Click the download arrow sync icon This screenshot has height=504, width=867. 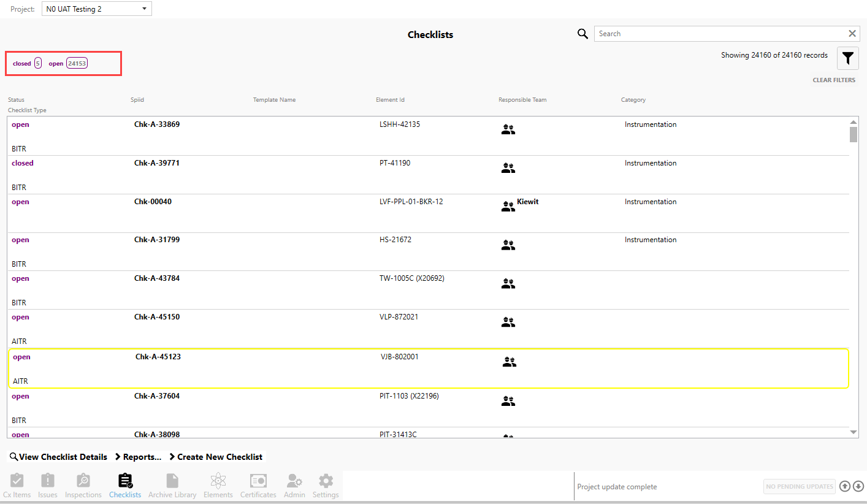coord(858,486)
